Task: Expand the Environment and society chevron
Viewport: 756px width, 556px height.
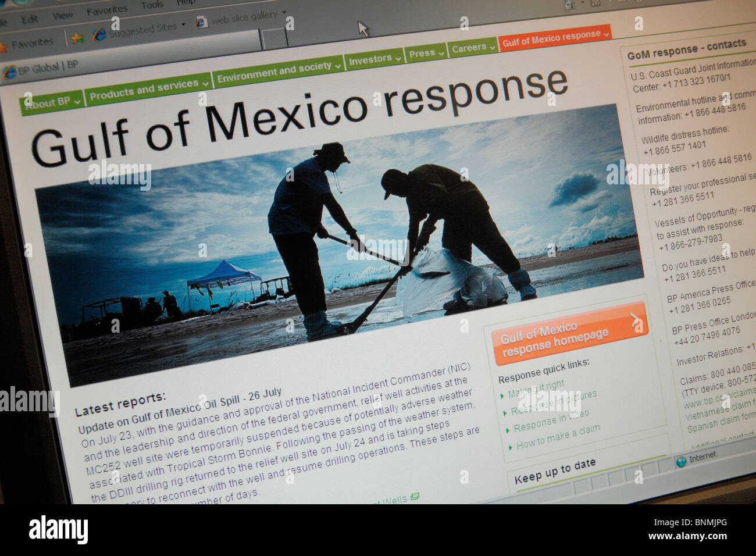Action: click(x=338, y=66)
